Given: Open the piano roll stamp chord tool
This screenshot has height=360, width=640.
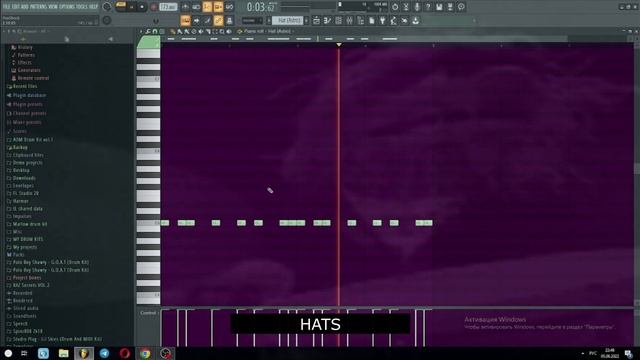Looking at the screenshot, I should [162, 31].
